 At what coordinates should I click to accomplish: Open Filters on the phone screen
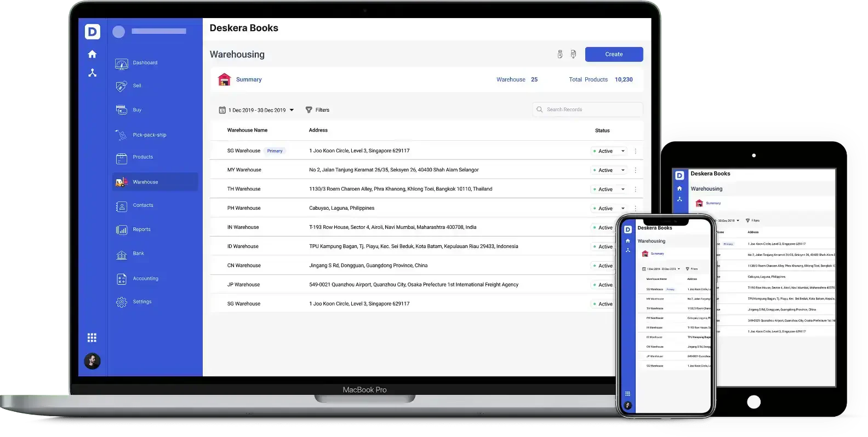click(x=692, y=269)
